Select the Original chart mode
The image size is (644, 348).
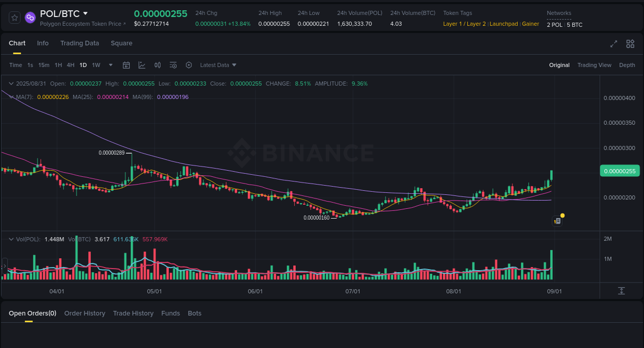click(560, 65)
